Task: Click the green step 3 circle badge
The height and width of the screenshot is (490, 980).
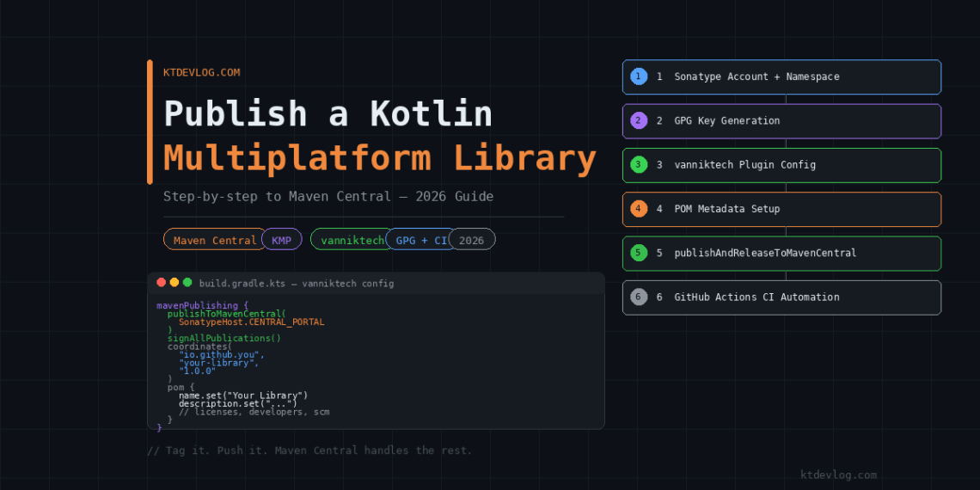Action: point(638,165)
